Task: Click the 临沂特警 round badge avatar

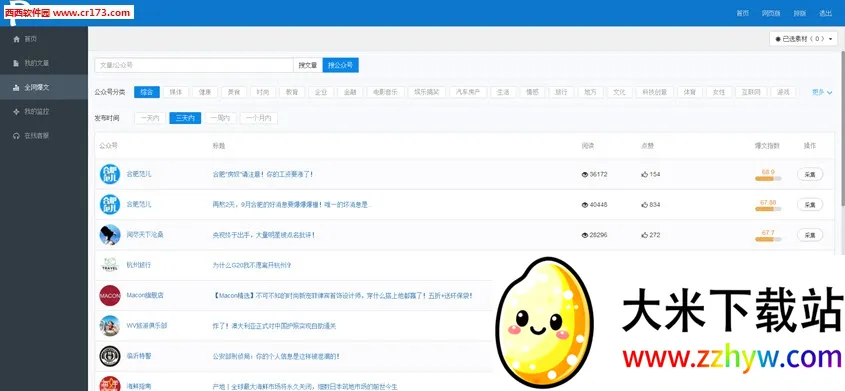Action: [110, 356]
